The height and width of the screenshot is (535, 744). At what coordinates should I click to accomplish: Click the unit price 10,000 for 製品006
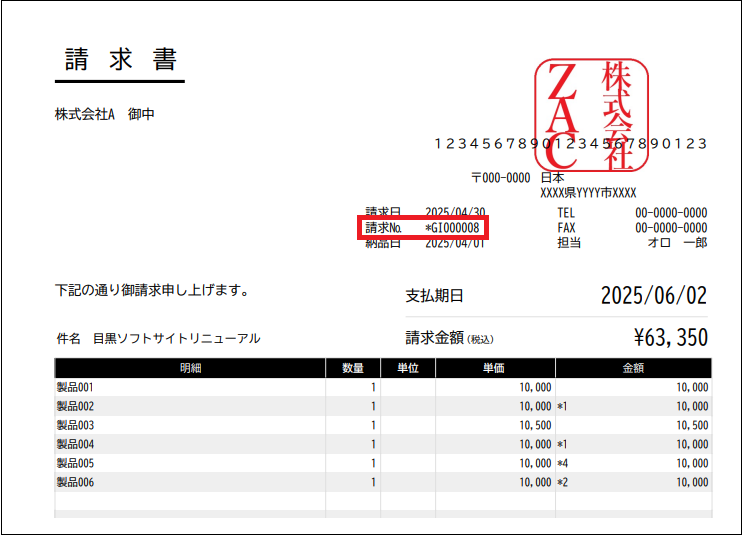[x=535, y=482]
